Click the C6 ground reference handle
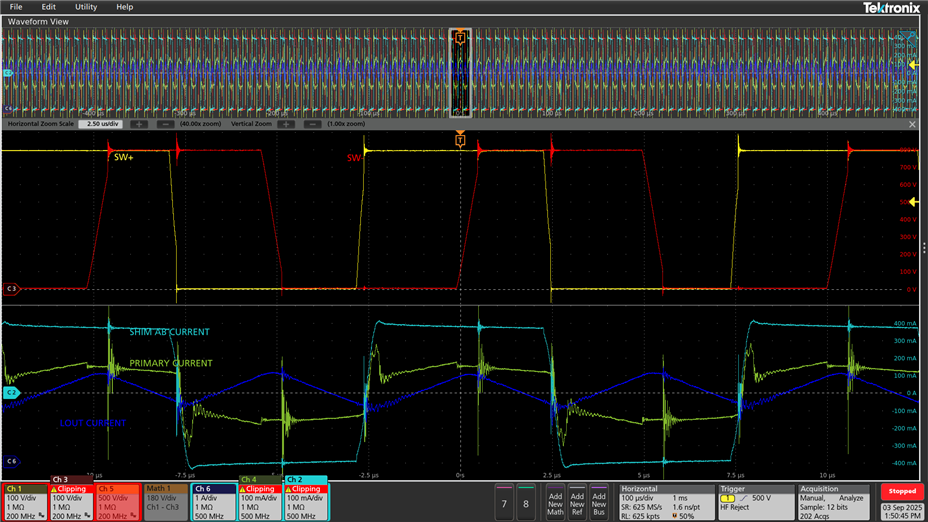 pos(11,461)
